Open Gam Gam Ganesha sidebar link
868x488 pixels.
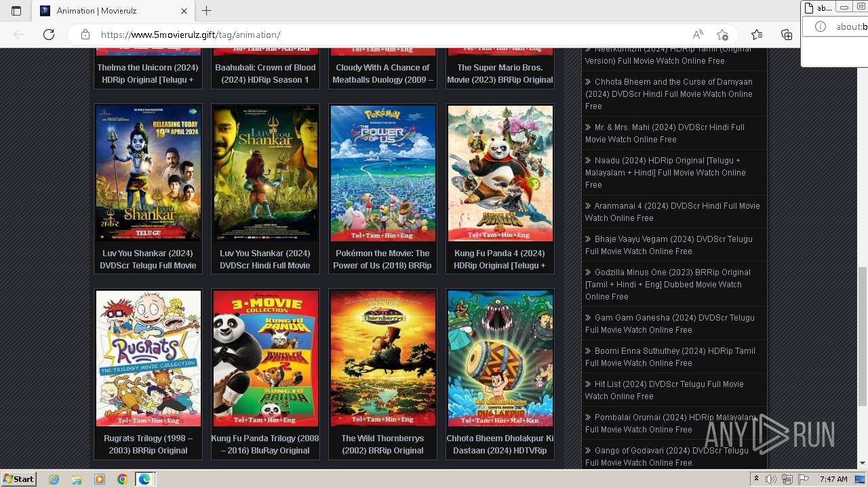point(670,324)
